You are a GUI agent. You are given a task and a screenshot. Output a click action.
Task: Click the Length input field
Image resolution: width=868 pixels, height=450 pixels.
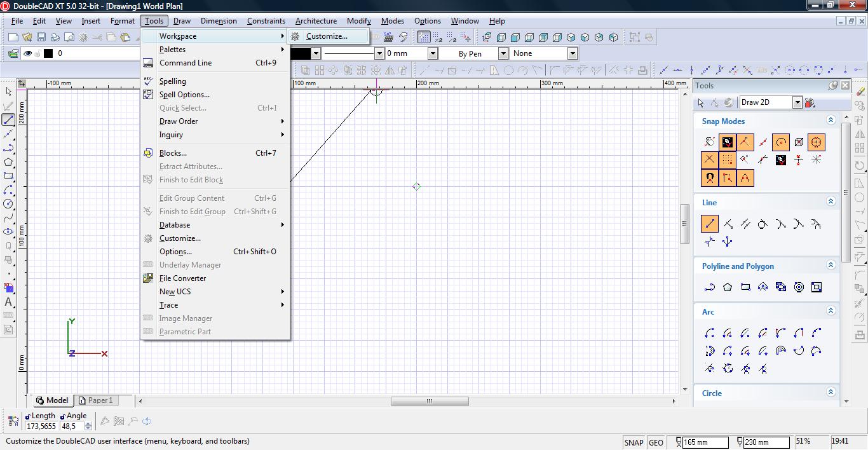[x=41, y=426]
